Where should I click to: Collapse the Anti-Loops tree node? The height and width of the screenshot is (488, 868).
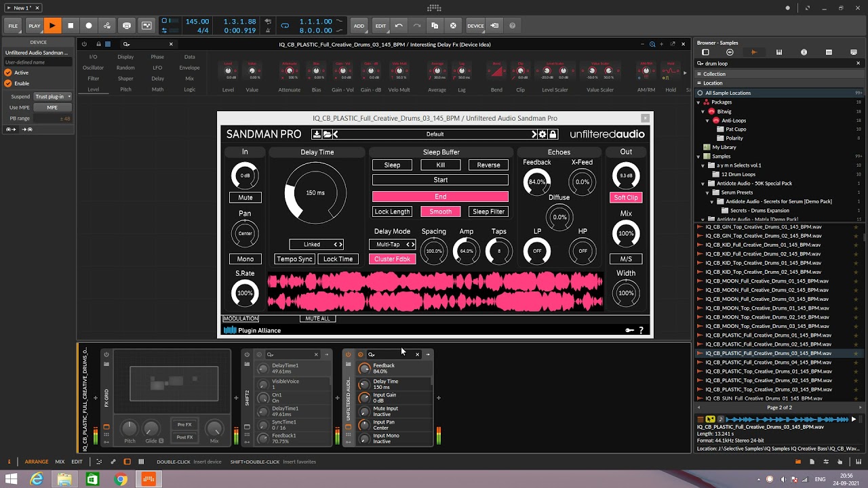[x=708, y=121]
